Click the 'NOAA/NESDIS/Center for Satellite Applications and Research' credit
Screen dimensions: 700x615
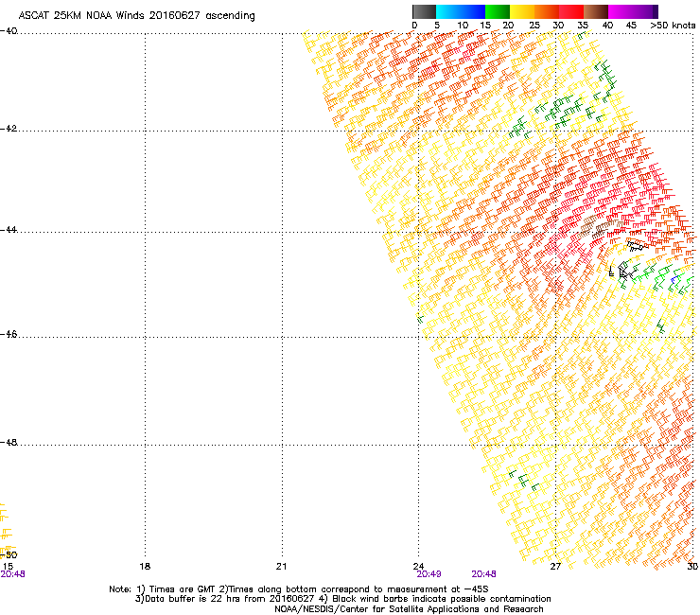click(409, 609)
